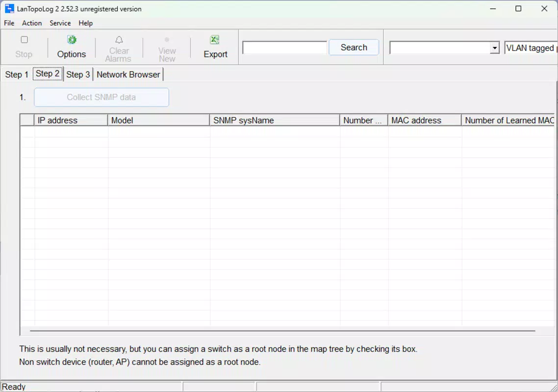Viewport: 558px width, 392px height.
Task: Click the Search button
Action: pyautogui.click(x=354, y=48)
